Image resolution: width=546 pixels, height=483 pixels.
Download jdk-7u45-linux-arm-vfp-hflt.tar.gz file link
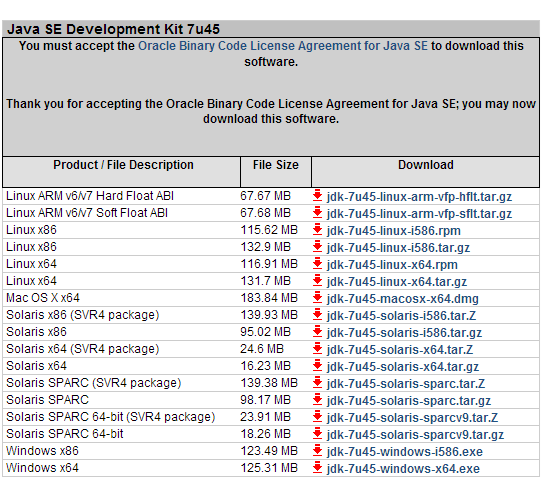[x=419, y=197]
